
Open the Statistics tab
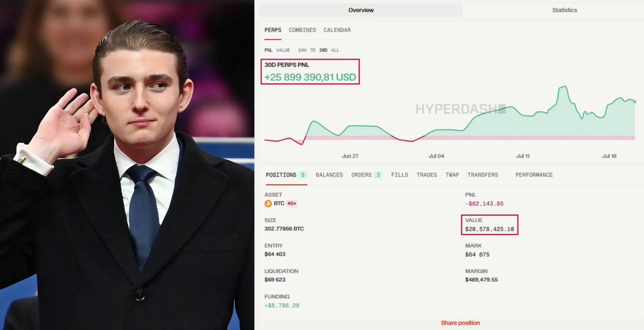(565, 10)
